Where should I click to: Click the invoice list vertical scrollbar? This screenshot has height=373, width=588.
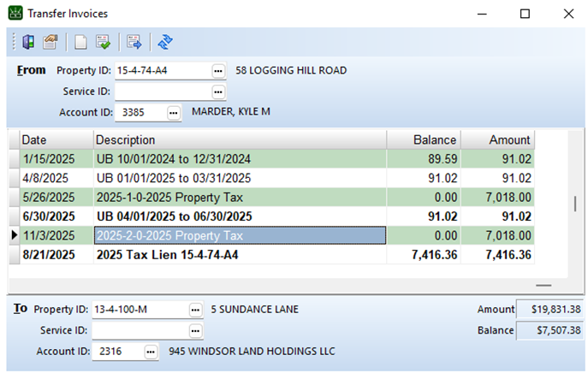pyautogui.click(x=575, y=205)
